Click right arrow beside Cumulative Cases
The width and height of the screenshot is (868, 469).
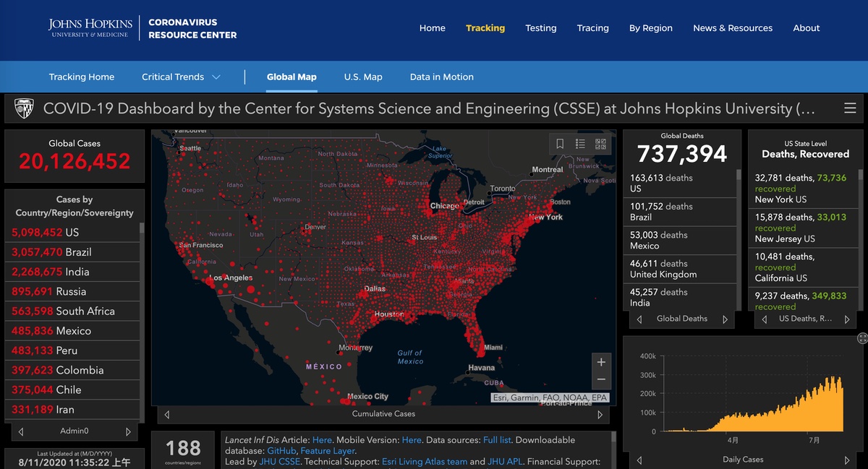click(x=600, y=415)
